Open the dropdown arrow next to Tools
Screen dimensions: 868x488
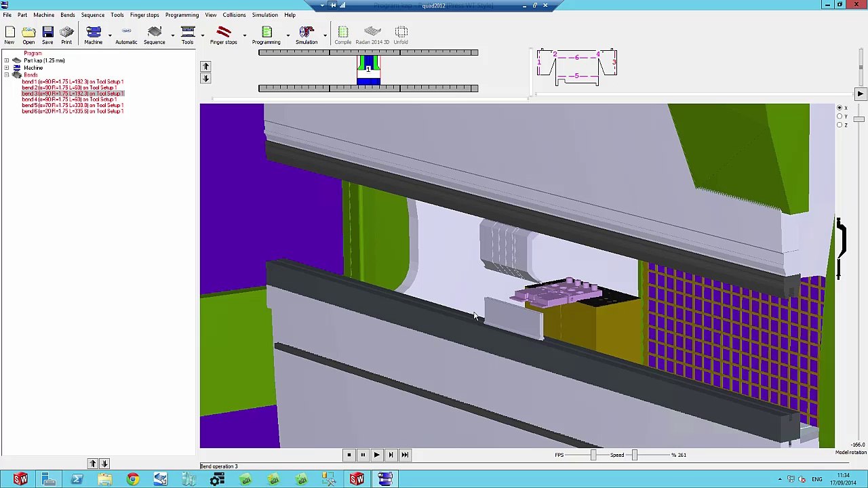click(202, 35)
